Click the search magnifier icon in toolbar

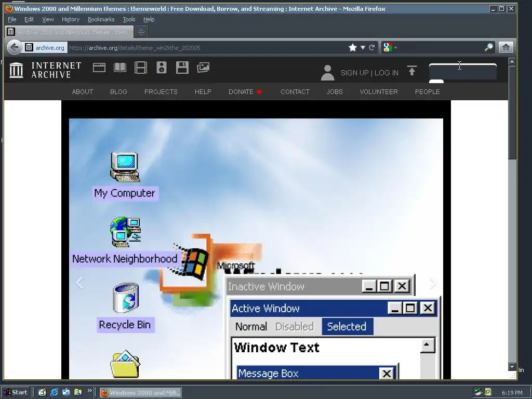click(x=488, y=47)
